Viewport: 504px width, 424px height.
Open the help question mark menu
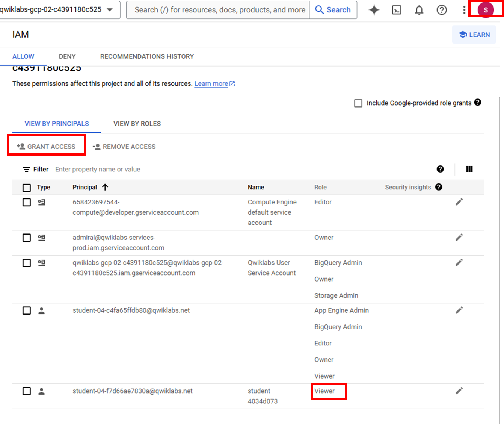442,10
